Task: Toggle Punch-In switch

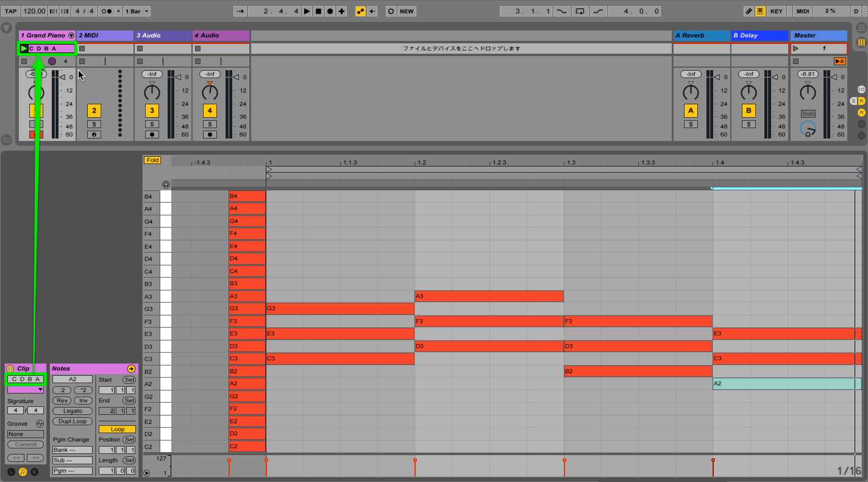Action: point(561,11)
